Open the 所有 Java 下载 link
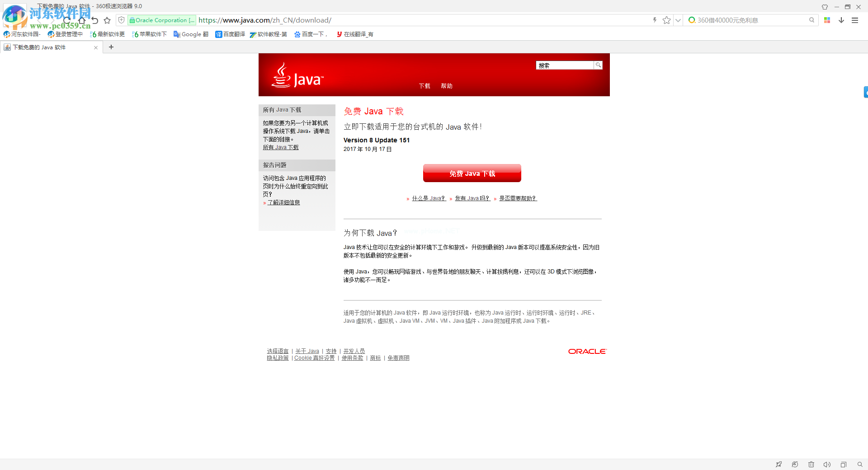The height and width of the screenshot is (470, 868). pos(280,147)
